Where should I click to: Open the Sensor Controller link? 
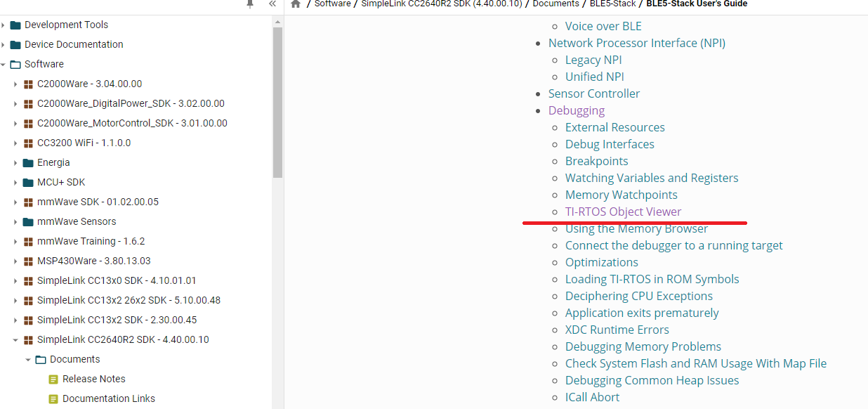pyautogui.click(x=594, y=93)
